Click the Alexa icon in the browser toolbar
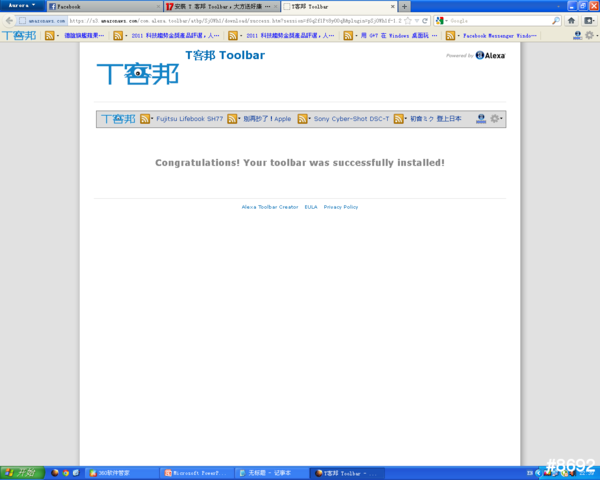The height and width of the screenshot is (480, 600). (577, 35)
